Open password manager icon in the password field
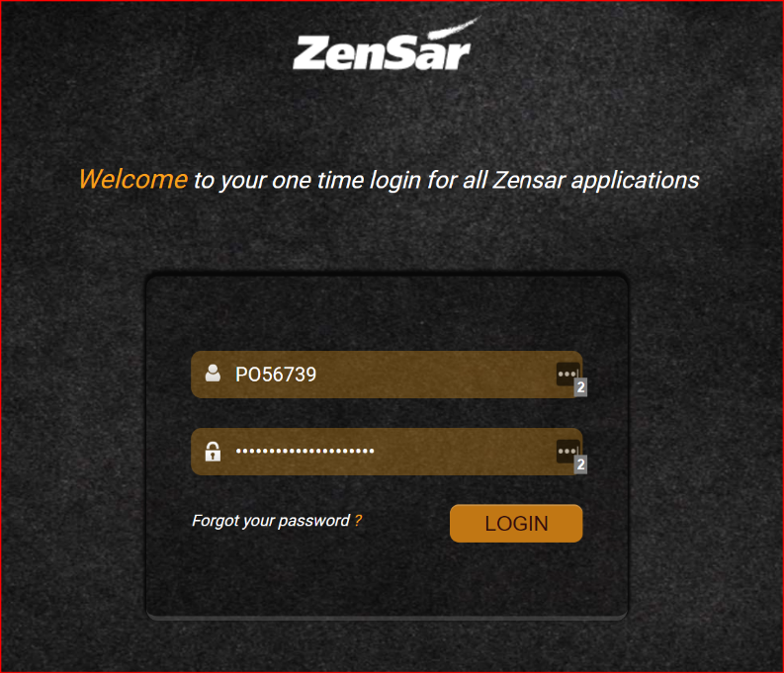The image size is (784, 673). (x=567, y=452)
